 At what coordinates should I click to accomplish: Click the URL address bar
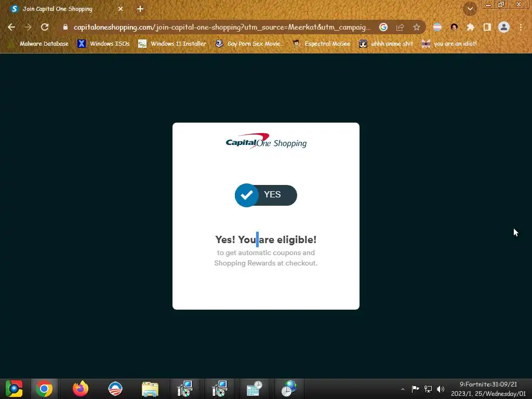[x=222, y=27]
